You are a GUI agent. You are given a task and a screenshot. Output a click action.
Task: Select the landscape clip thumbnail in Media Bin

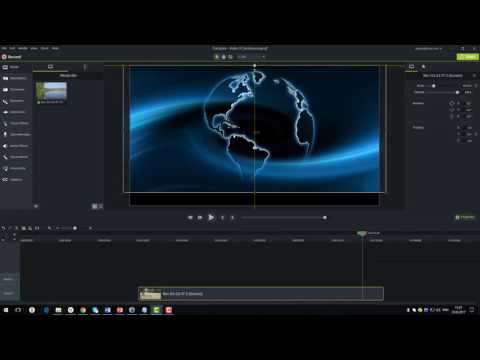pyautogui.click(x=52, y=91)
